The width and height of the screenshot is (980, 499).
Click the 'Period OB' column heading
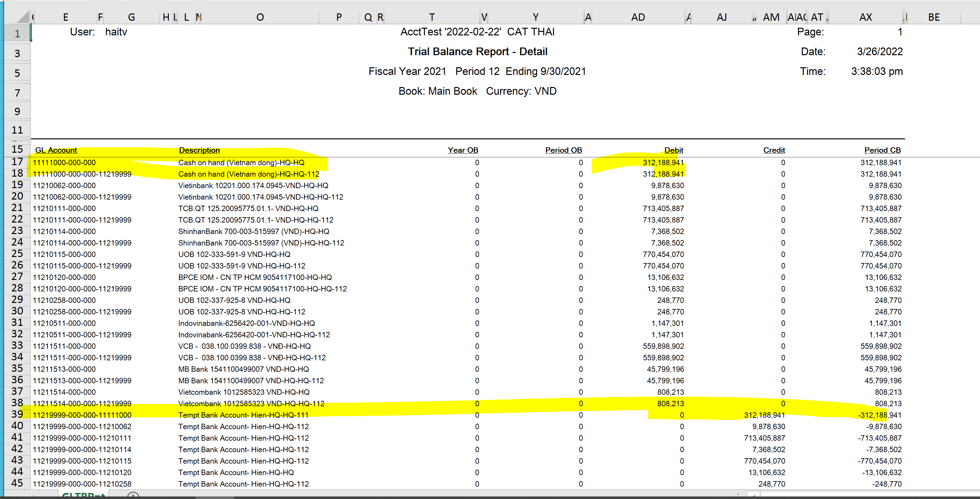pos(564,150)
